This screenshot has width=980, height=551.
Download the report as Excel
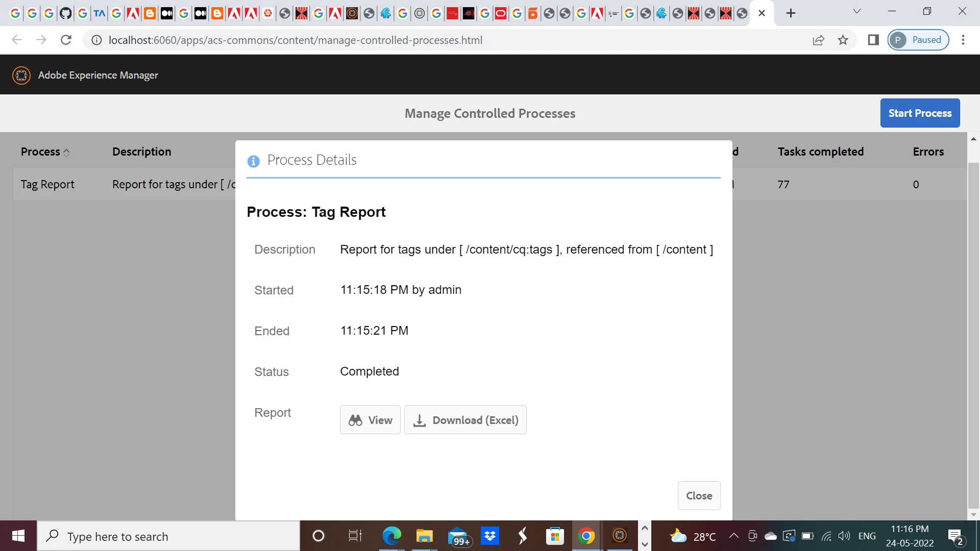465,420
